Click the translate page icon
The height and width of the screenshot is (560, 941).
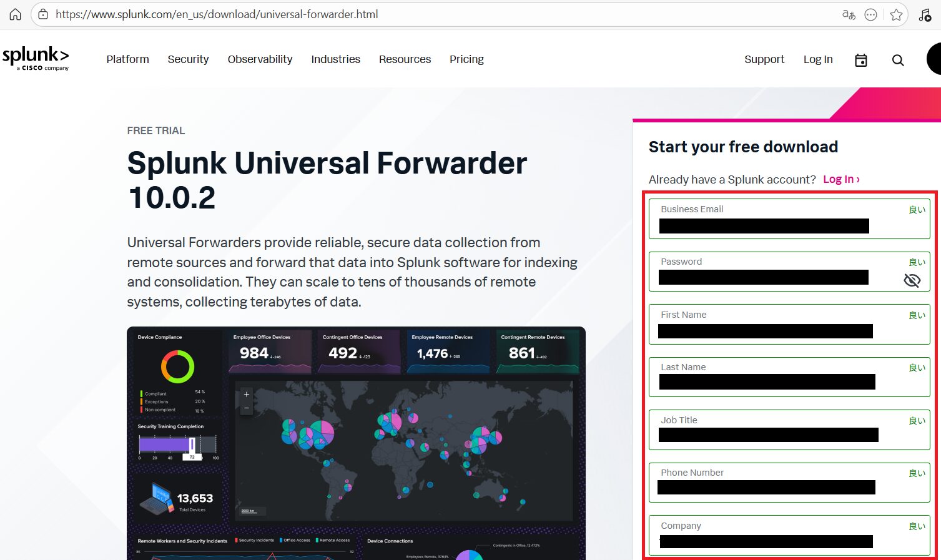coord(849,14)
